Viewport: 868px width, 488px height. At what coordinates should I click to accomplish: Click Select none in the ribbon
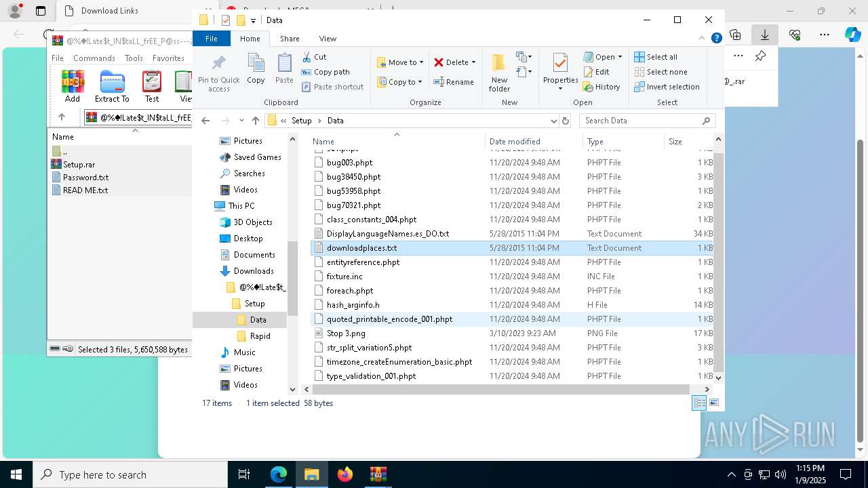660,72
